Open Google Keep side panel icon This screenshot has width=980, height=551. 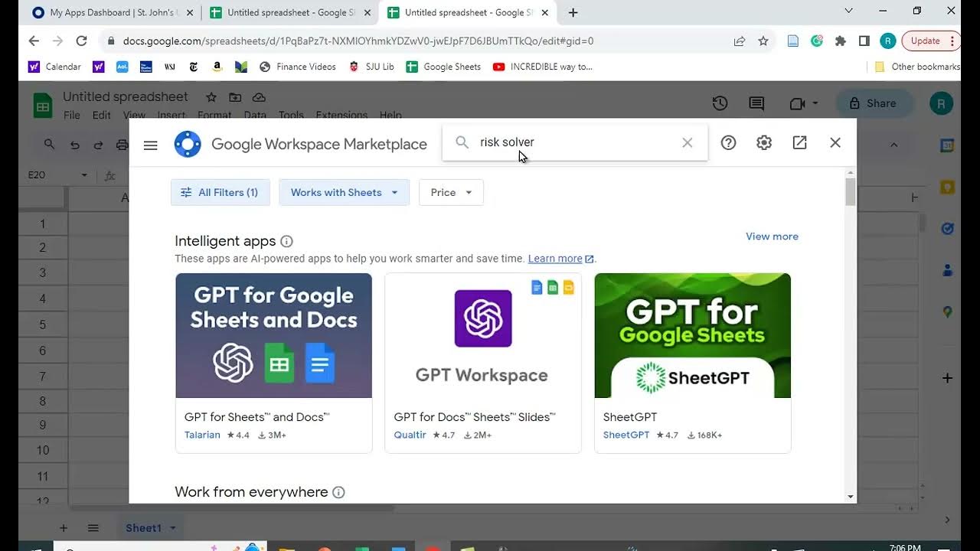pos(947,187)
